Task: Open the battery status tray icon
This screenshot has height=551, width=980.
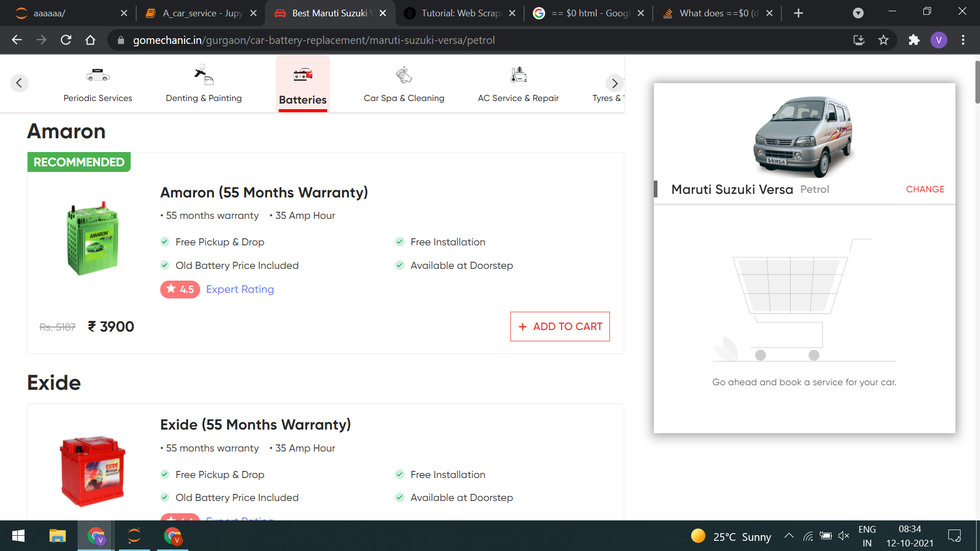Action: click(x=825, y=536)
